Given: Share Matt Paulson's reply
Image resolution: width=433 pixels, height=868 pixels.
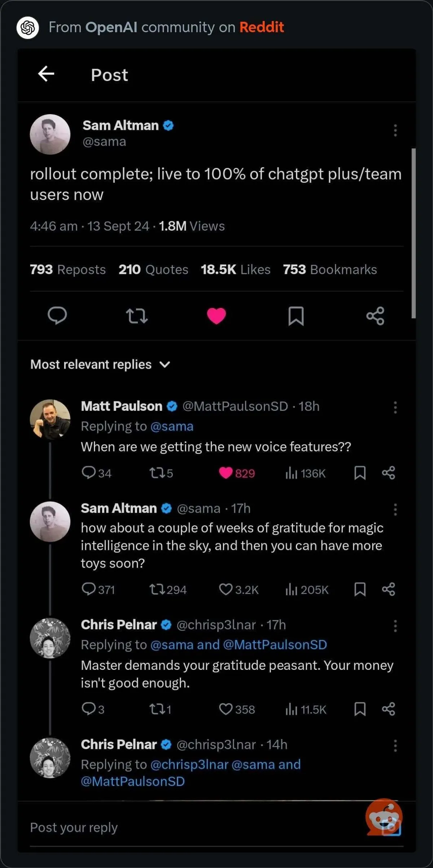Looking at the screenshot, I should 389,473.
